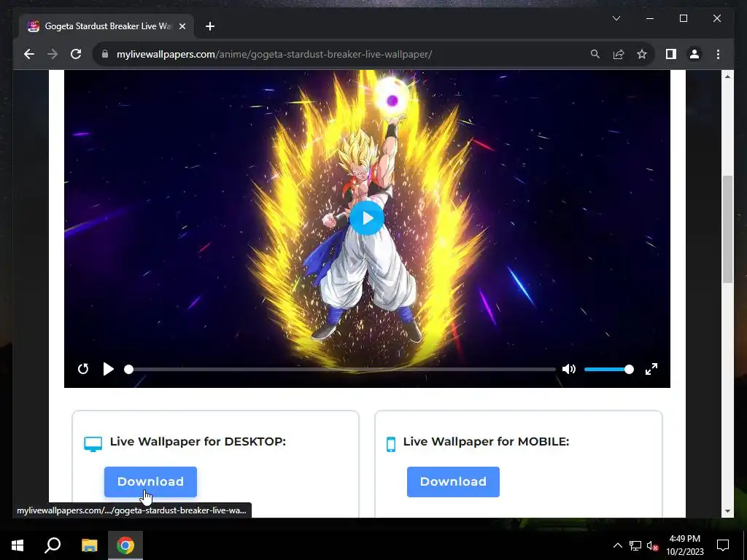Image resolution: width=747 pixels, height=560 pixels.
Task: Open the notification action center
Action: click(723, 545)
